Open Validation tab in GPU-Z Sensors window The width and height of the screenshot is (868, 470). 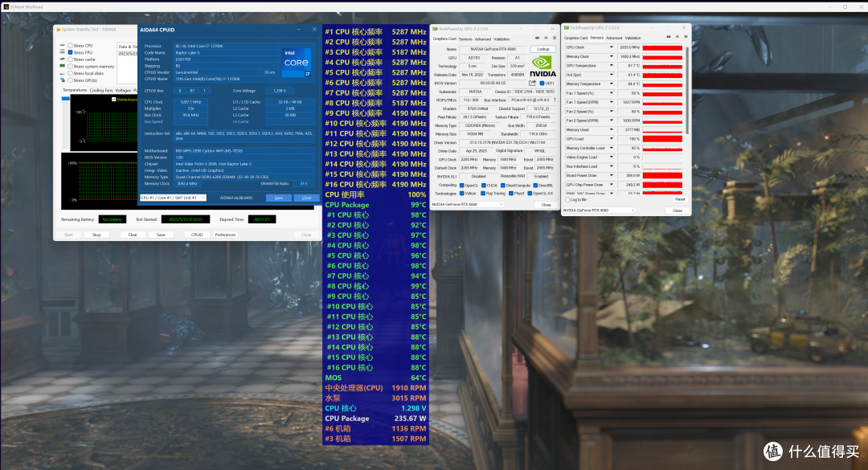click(633, 39)
